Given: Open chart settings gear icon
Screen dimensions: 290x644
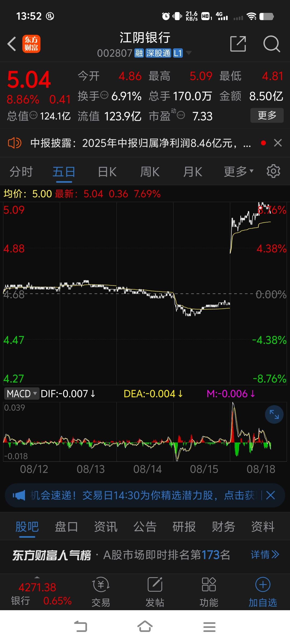Looking at the screenshot, I should (x=273, y=171).
